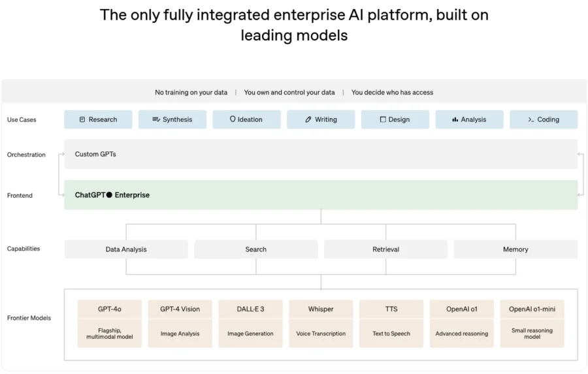Click the OpenAI o1 model title
The height and width of the screenshot is (374, 588).
(462, 309)
